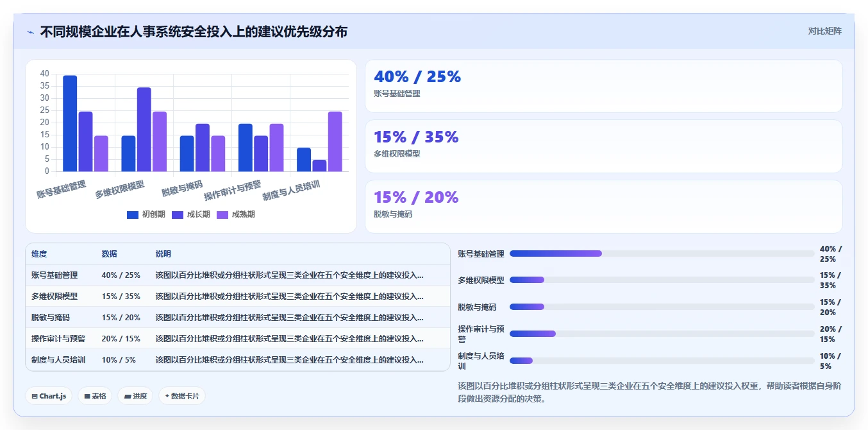Screen dimensions: 868x430
Task: Click the 初创期 bar for 脱敏与掩码 in chart
Action: click(x=187, y=153)
